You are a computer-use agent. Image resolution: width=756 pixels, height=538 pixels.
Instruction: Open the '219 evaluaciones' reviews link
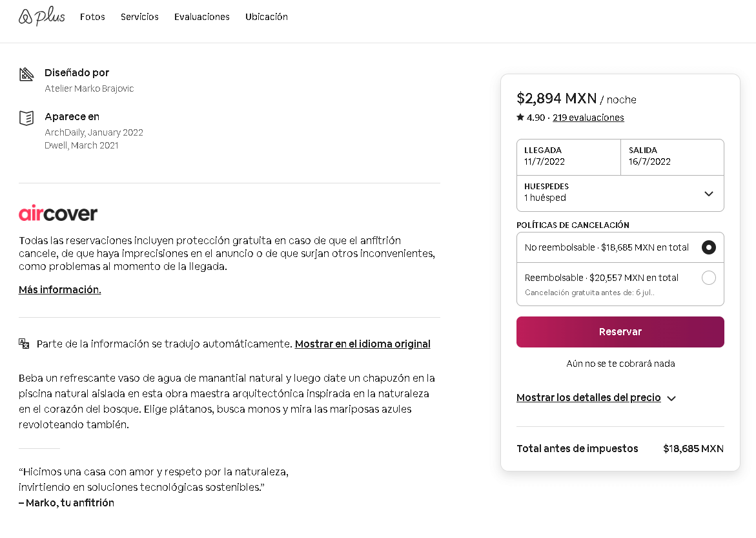[588, 118]
